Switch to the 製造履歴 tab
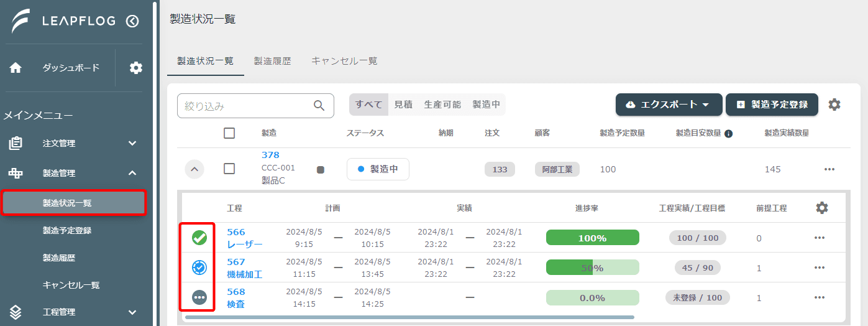The width and height of the screenshot is (868, 326). [x=272, y=61]
